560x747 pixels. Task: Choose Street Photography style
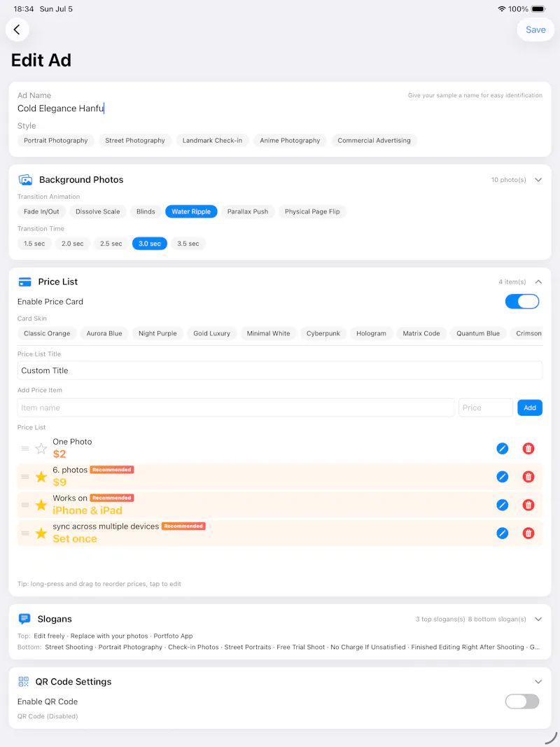point(135,141)
